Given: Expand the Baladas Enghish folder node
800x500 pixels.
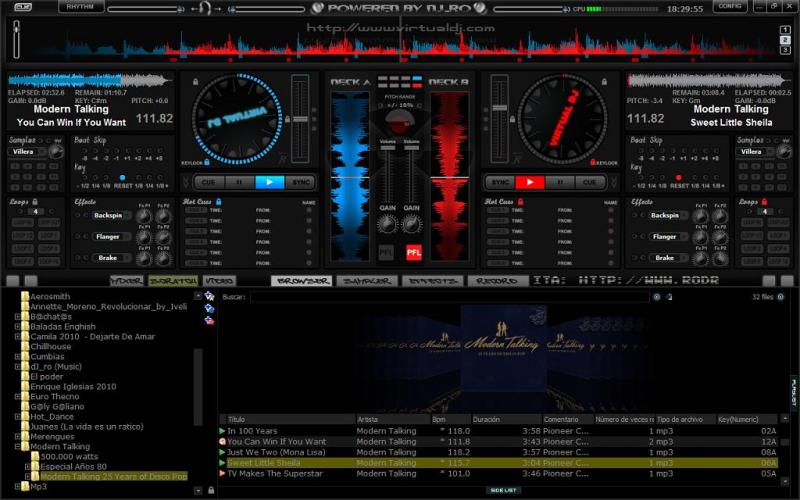Looking at the screenshot, I should point(18,327).
